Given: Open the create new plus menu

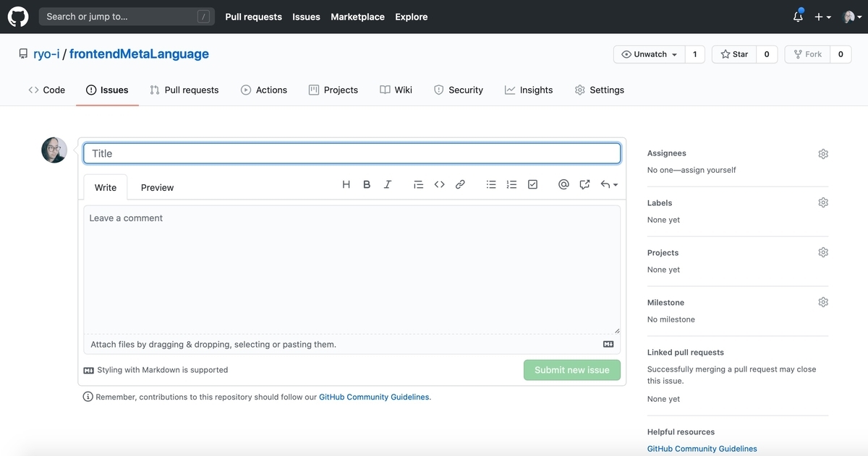Looking at the screenshot, I should (x=822, y=17).
